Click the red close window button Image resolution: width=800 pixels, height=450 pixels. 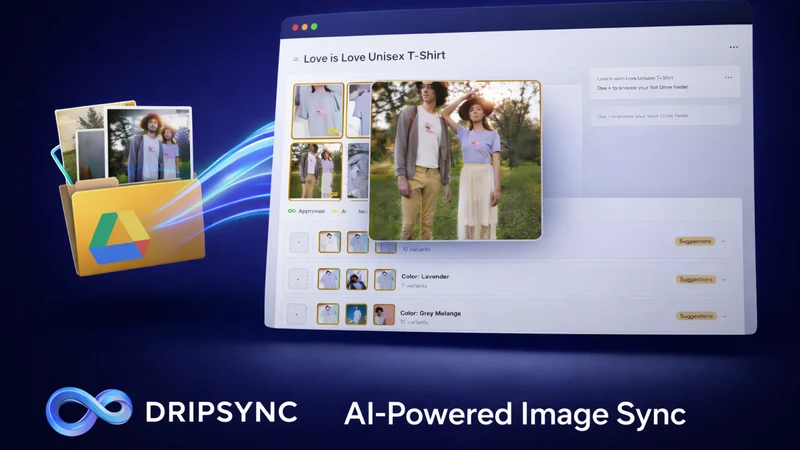295,28
